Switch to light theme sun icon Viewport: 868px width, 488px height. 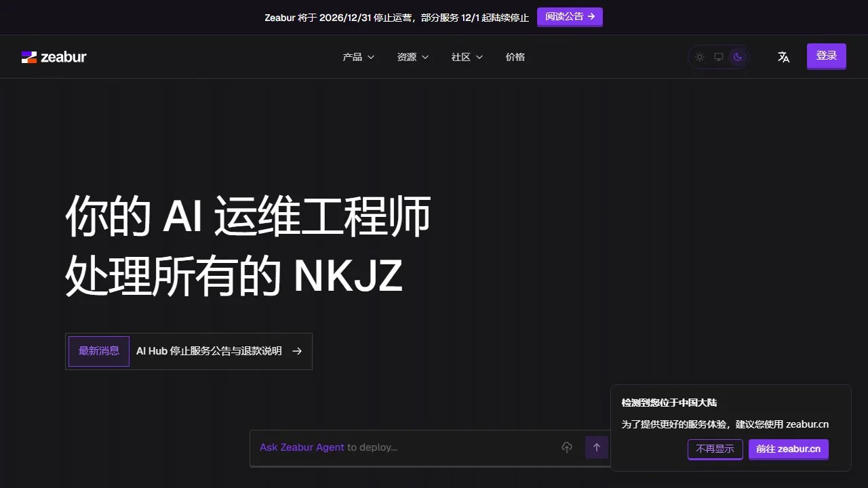[x=700, y=57]
